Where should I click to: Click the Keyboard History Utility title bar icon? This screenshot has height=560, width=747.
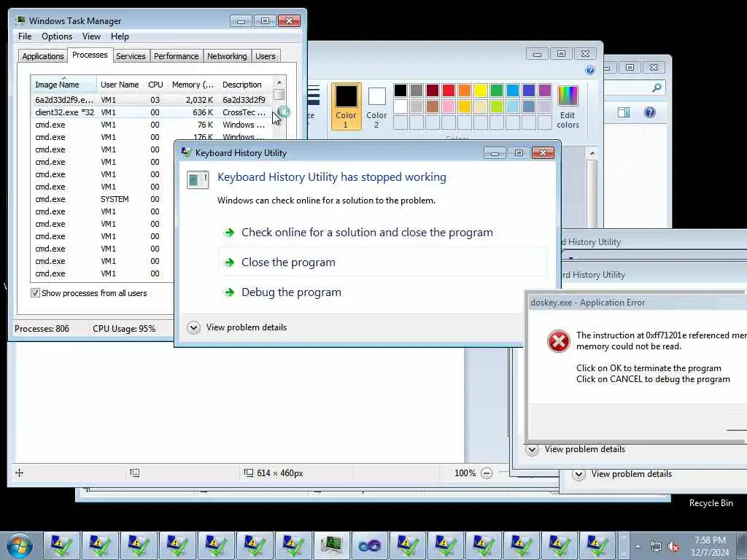click(x=186, y=153)
